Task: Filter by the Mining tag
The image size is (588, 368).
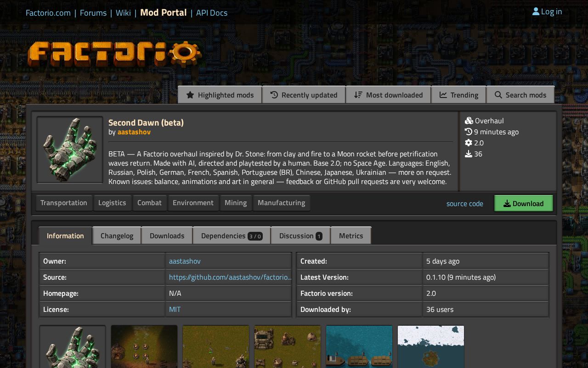Action: pos(236,202)
